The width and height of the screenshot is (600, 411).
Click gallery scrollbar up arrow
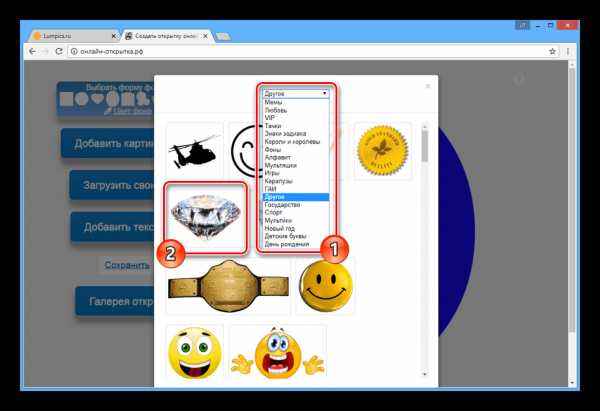pyautogui.click(x=425, y=126)
